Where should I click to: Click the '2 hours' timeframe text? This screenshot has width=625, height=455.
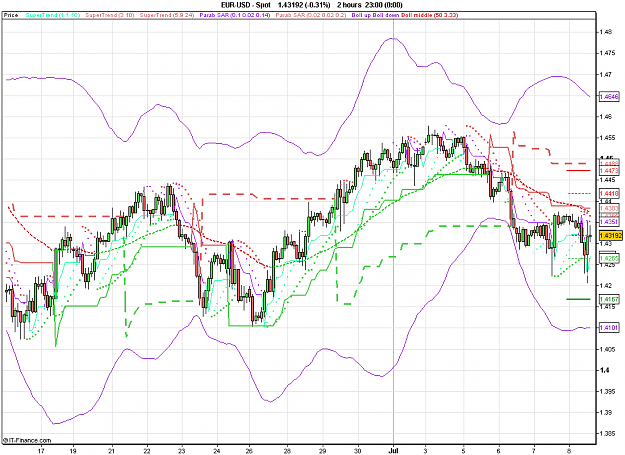(349, 5)
